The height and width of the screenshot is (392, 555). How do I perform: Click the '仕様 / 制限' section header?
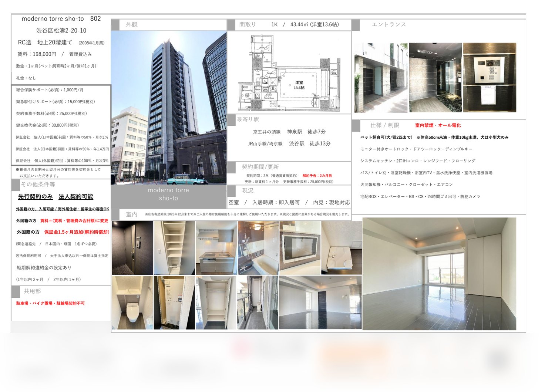[385, 125]
